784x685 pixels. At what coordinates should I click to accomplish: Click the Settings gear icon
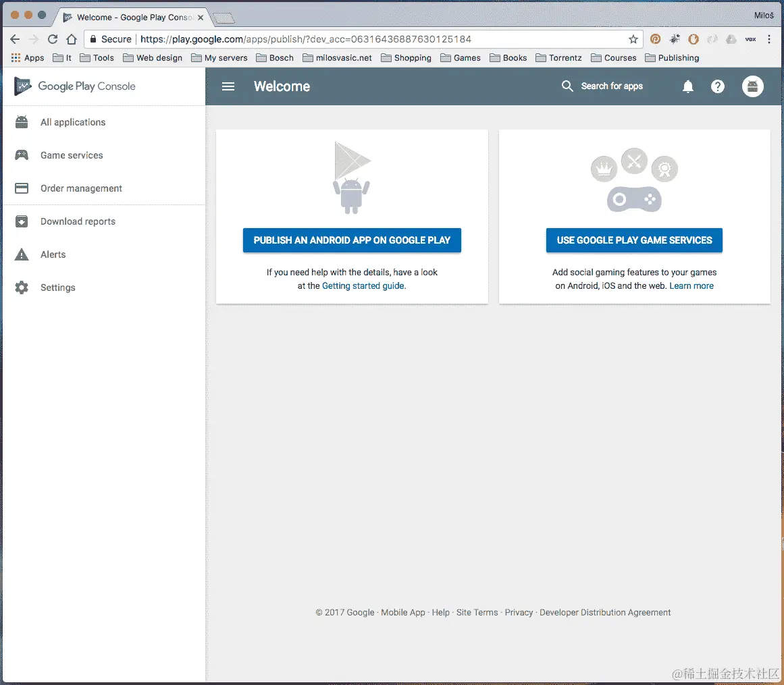[22, 287]
